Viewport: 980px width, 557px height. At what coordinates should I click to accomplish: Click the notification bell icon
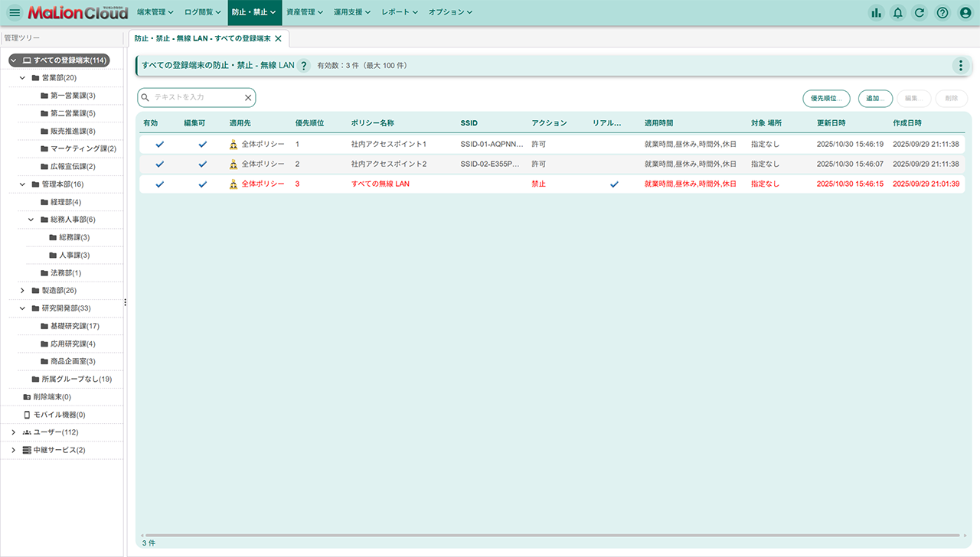(898, 13)
